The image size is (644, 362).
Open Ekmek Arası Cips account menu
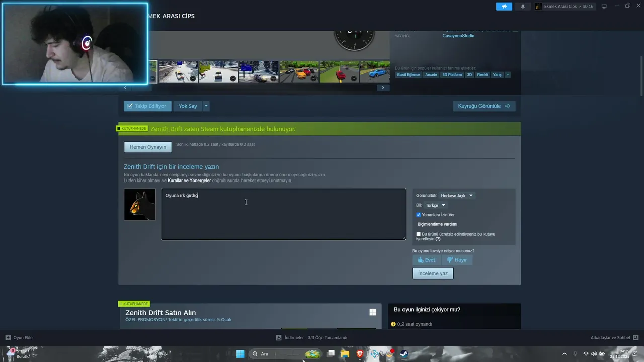click(x=564, y=6)
